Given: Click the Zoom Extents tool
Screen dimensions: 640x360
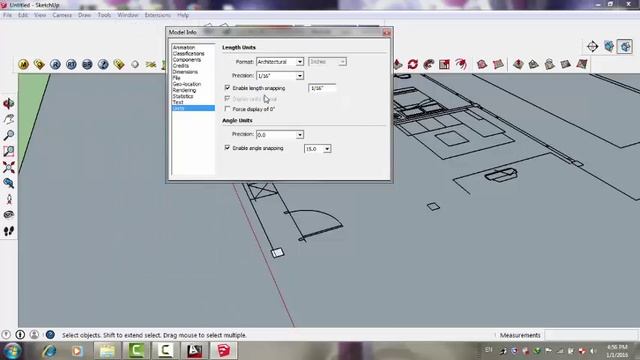Looking at the screenshot, I should [9, 167].
